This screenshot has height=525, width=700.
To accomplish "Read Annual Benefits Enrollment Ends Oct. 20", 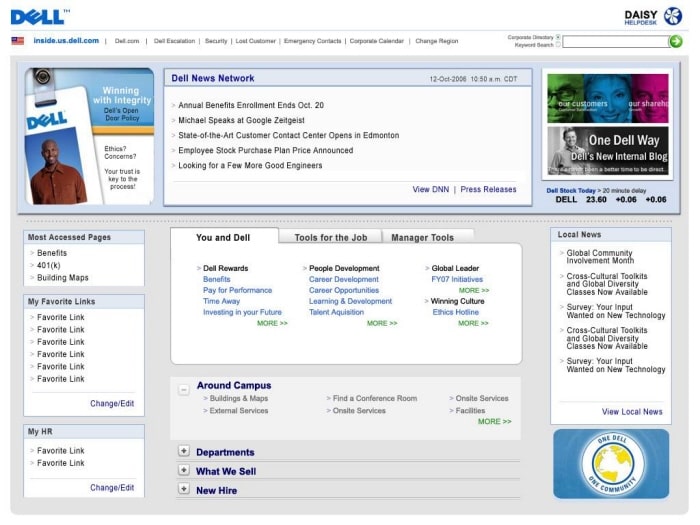I will coord(251,105).
